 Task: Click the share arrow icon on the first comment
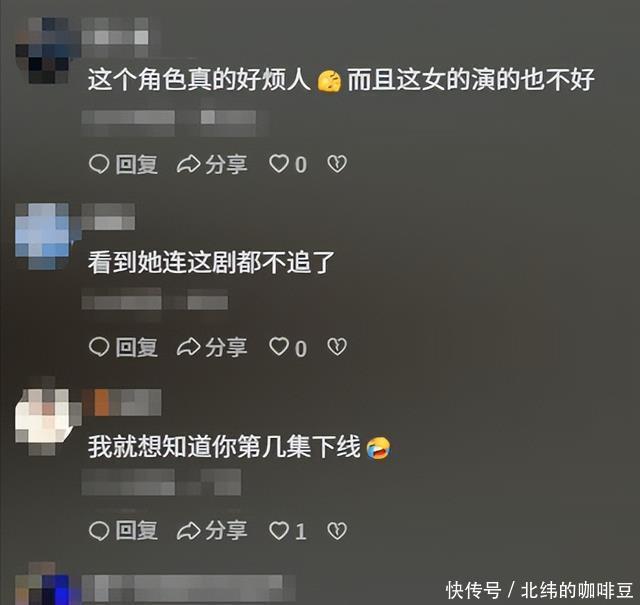[188, 165]
